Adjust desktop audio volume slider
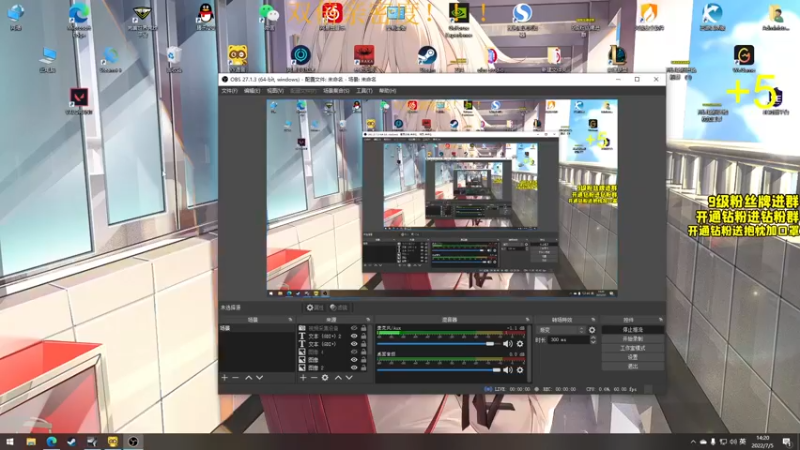800x450 pixels. click(439, 370)
